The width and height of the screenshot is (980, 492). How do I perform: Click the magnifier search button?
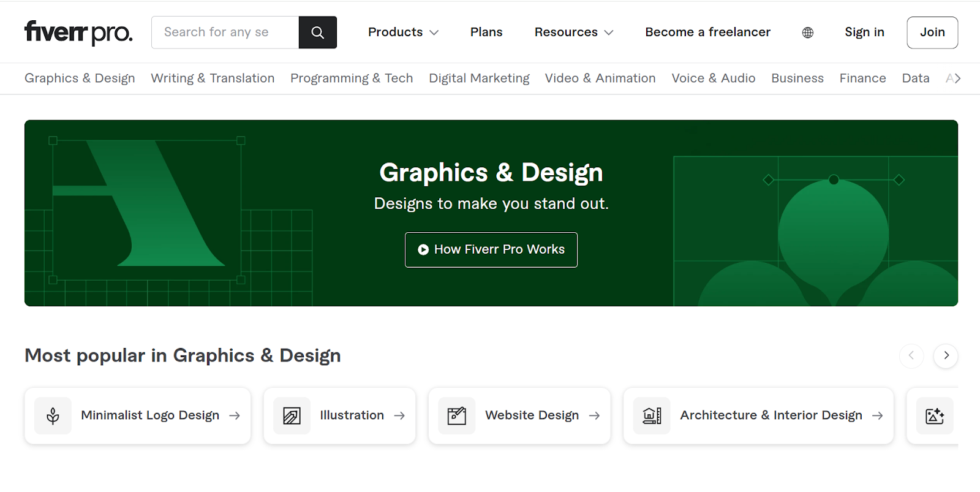317,32
